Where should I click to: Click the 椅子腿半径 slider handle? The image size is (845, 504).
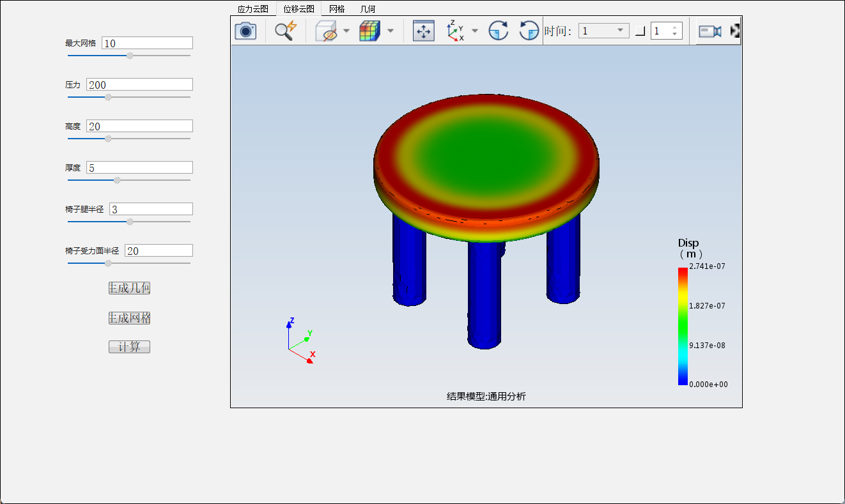(130, 222)
